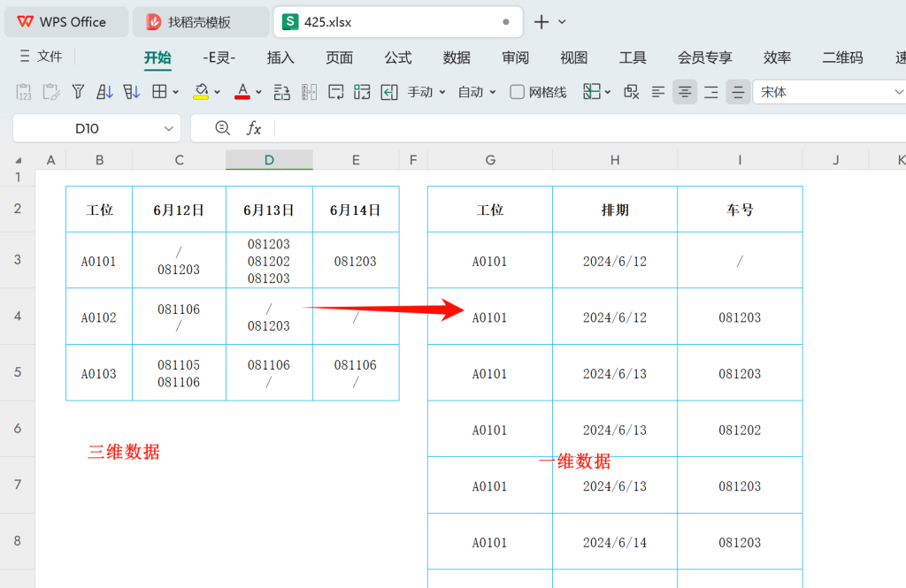
Task: Open the 会员专享 tab
Action: pyautogui.click(x=705, y=57)
